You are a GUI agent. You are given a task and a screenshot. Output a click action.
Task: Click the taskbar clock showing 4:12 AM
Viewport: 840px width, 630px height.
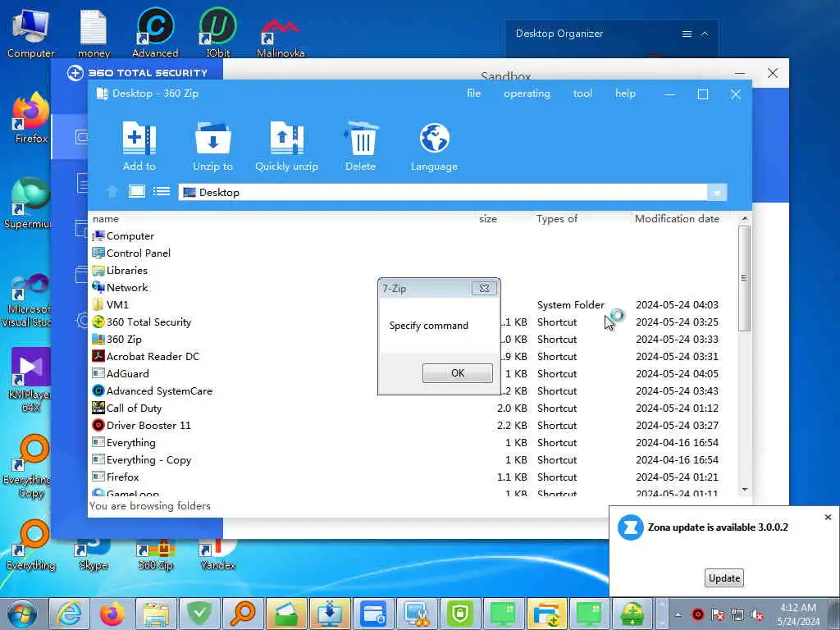click(x=798, y=614)
